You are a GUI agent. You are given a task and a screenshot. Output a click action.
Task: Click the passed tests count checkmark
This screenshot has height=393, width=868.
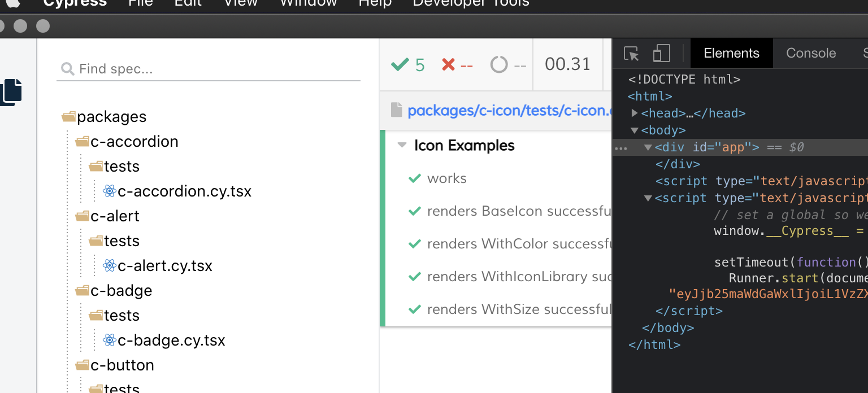[400, 64]
